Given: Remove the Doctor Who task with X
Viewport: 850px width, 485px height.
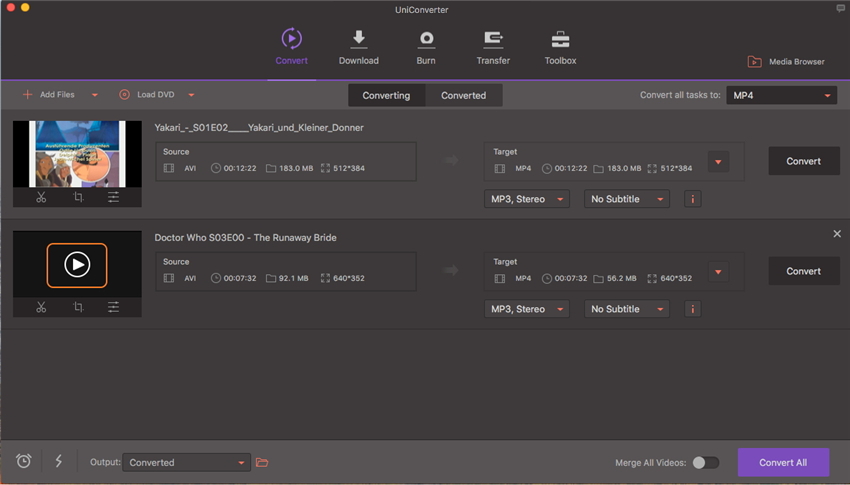Looking at the screenshot, I should (837, 234).
